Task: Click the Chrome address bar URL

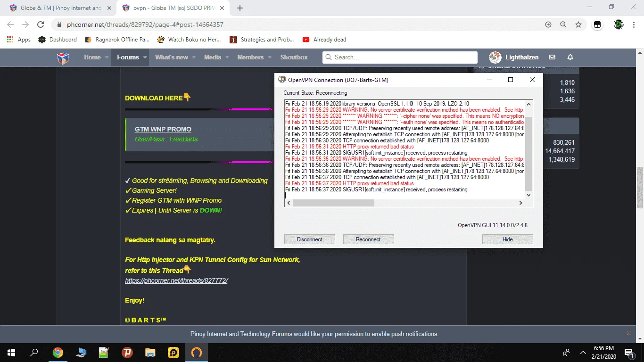Action: point(145,25)
